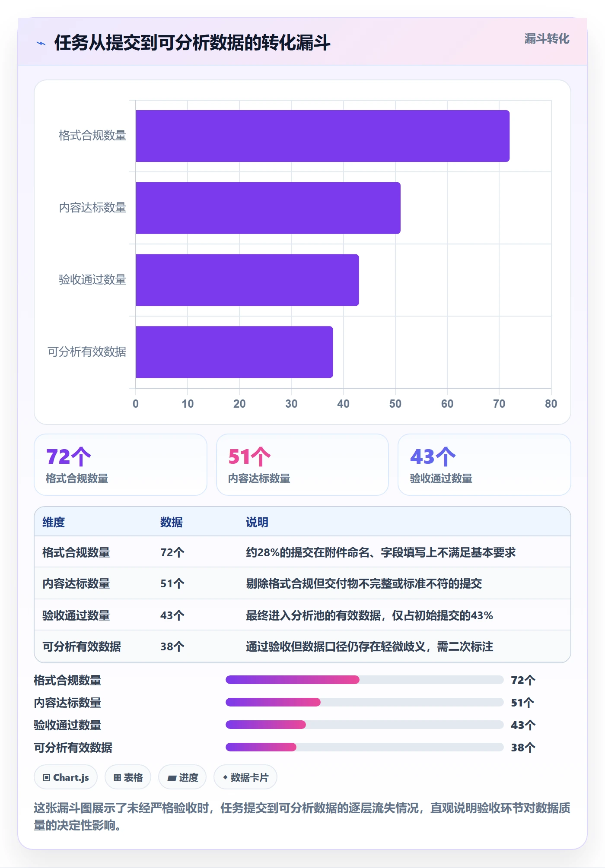This screenshot has width=605, height=868.
Task: Click the 38个 value in table
Action: [172, 646]
